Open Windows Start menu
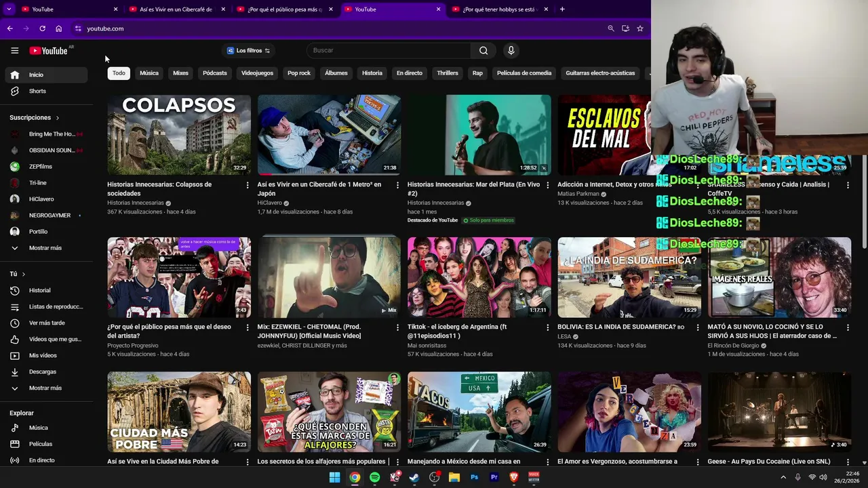 [x=334, y=477]
